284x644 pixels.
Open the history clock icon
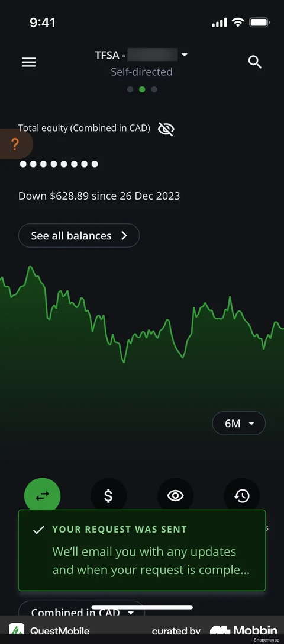(242, 496)
